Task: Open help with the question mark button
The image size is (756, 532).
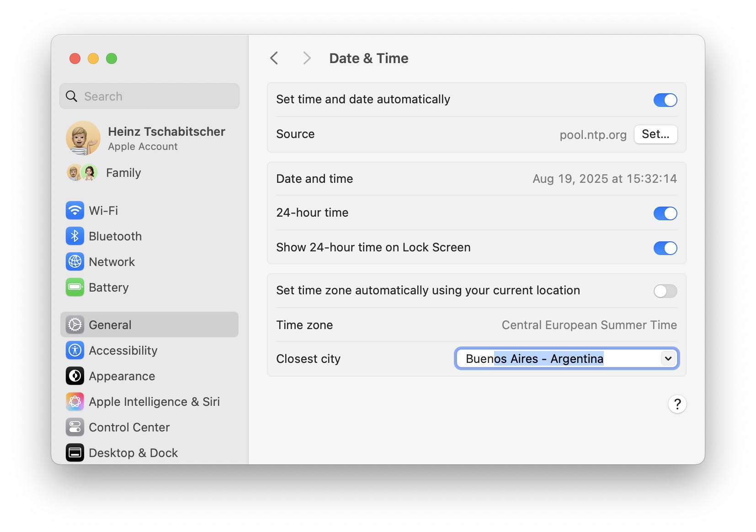Action: pos(677,404)
